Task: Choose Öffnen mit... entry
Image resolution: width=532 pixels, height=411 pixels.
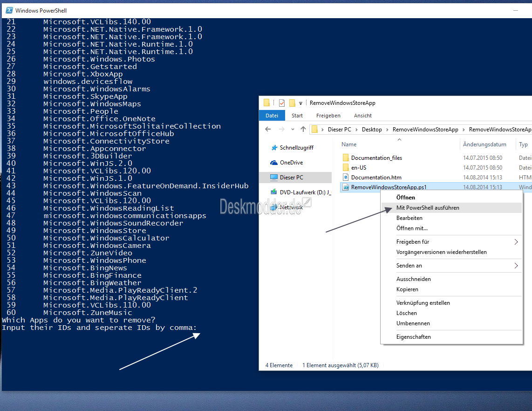Action: tap(451, 228)
